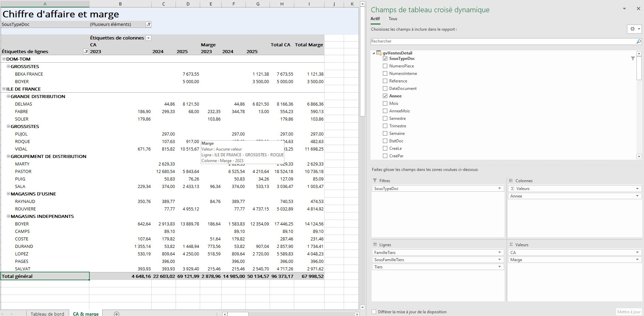644x316 pixels.
Task: Close the pivot table fields pane
Action: pyautogui.click(x=638, y=9)
